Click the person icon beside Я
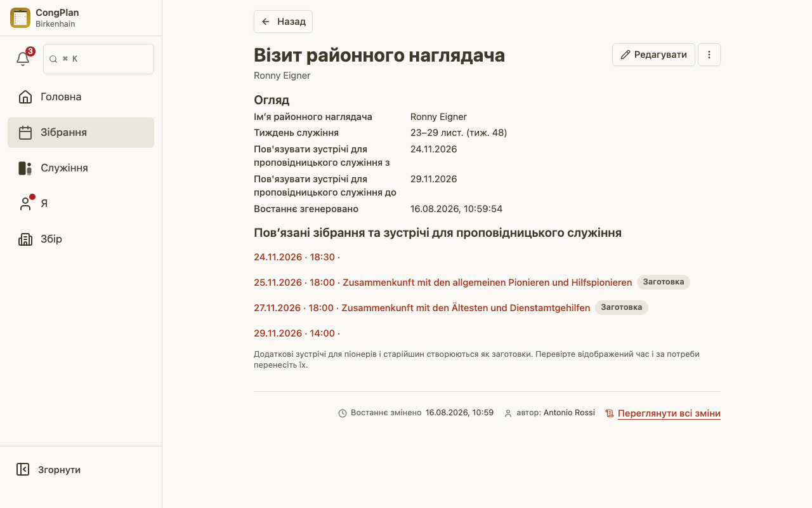Image resolution: width=812 pixels, height=508 pixels. (x=25, y=204)
